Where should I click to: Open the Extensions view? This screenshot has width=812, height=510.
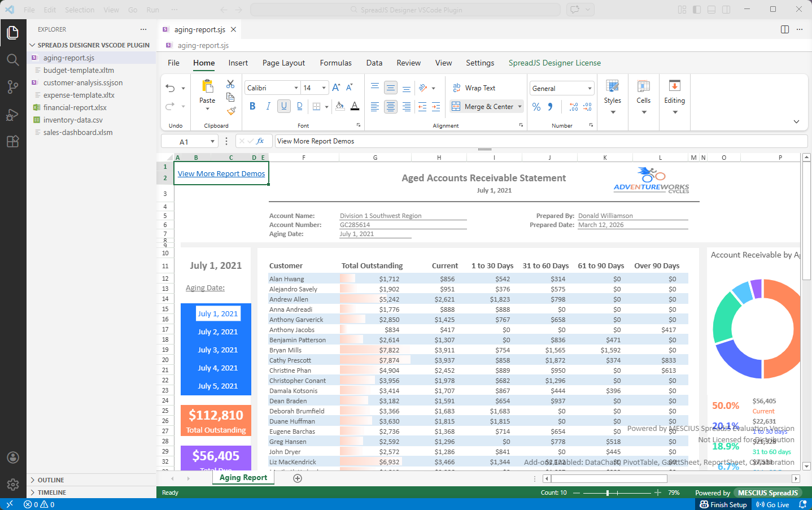(x=13, y=142)
